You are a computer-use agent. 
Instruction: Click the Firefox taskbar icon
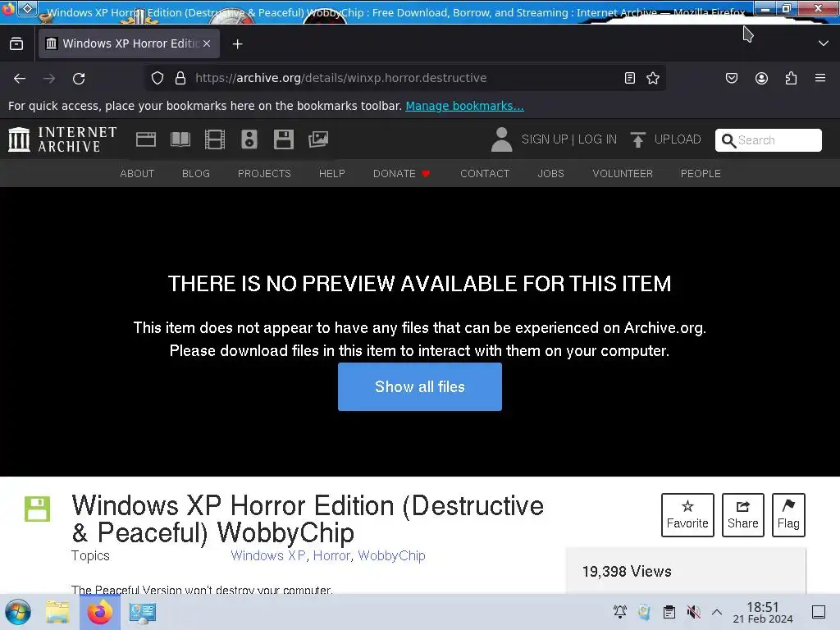[x=99, y=612]
